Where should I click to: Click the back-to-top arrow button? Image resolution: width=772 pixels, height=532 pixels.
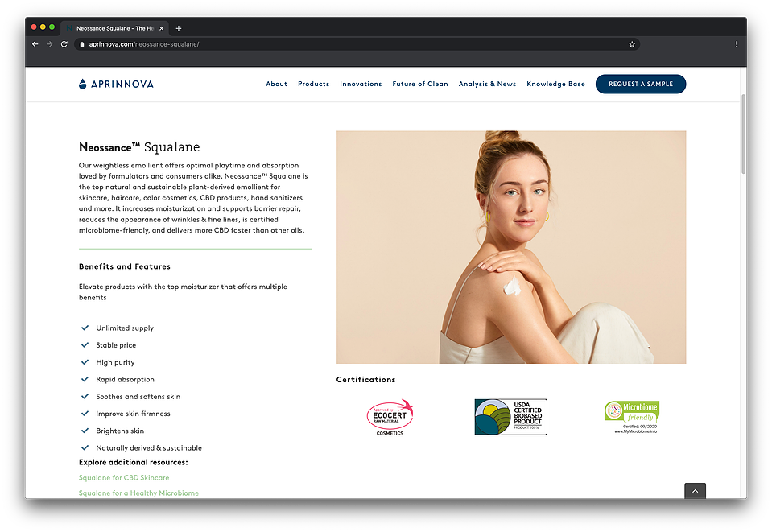695,491
